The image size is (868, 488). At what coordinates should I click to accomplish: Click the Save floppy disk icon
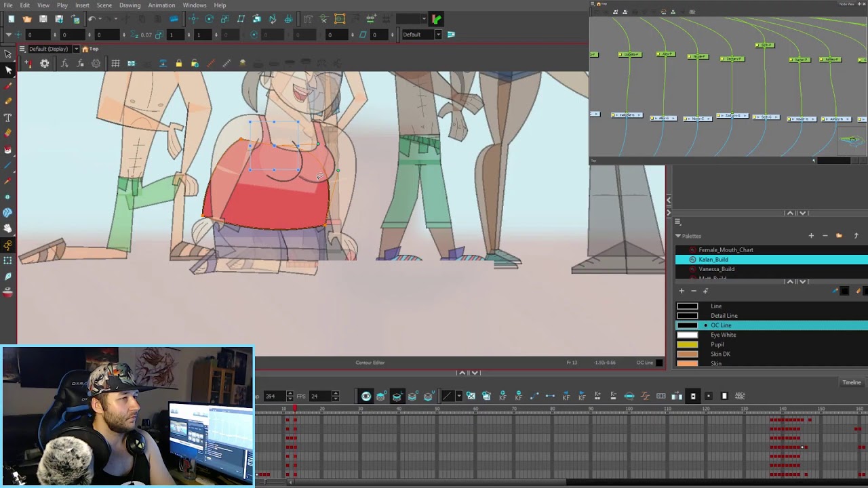43,19
